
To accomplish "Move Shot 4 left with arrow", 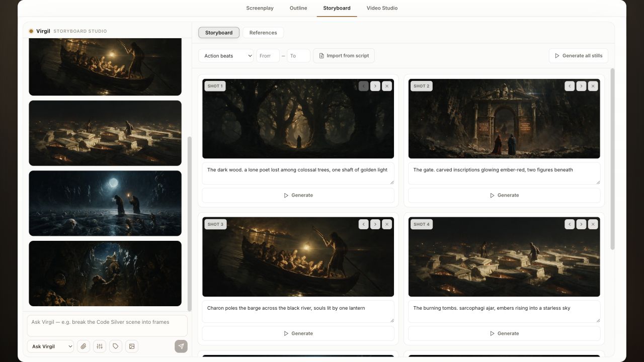I will [x=570, y=224].
